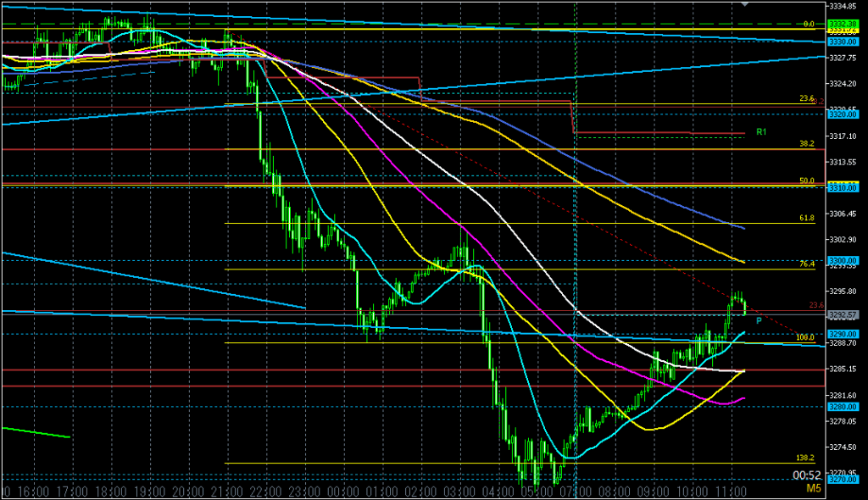Click the cyan 3280.00 price level tag
This screenshot has width=868, height=500.
843,407
